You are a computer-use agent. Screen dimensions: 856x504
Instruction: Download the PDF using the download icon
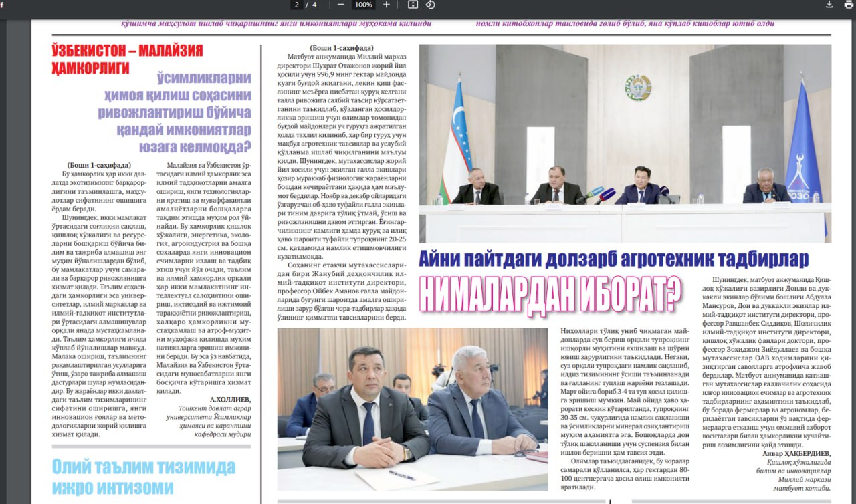pyautogui.click(x=830, y=5)
